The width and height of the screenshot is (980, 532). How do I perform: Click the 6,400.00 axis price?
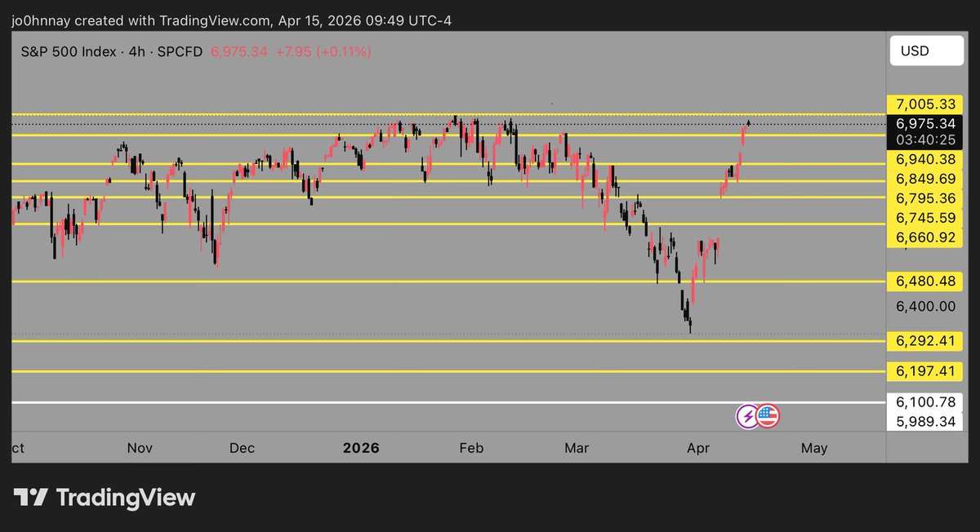pos(925,306)
